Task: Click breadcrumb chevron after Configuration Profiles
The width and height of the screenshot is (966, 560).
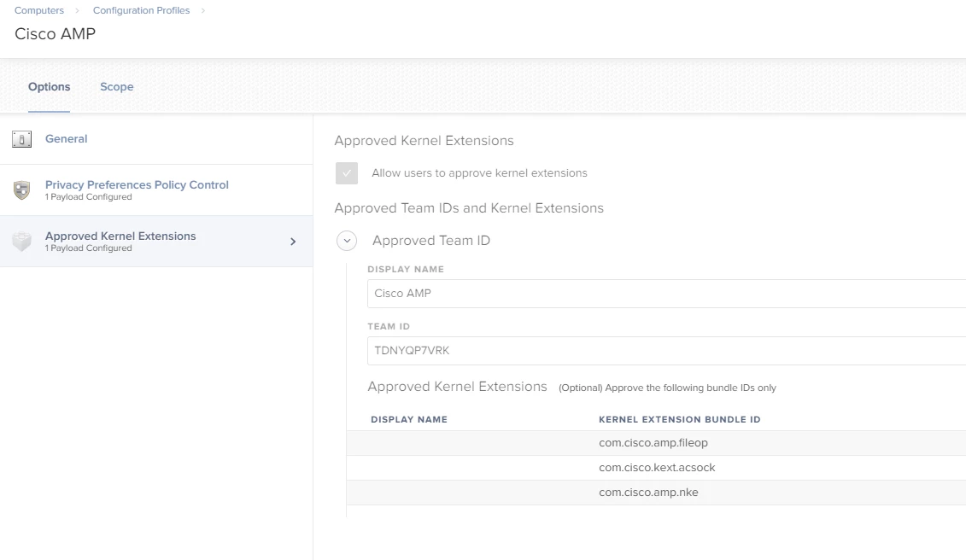Action: 202,10
